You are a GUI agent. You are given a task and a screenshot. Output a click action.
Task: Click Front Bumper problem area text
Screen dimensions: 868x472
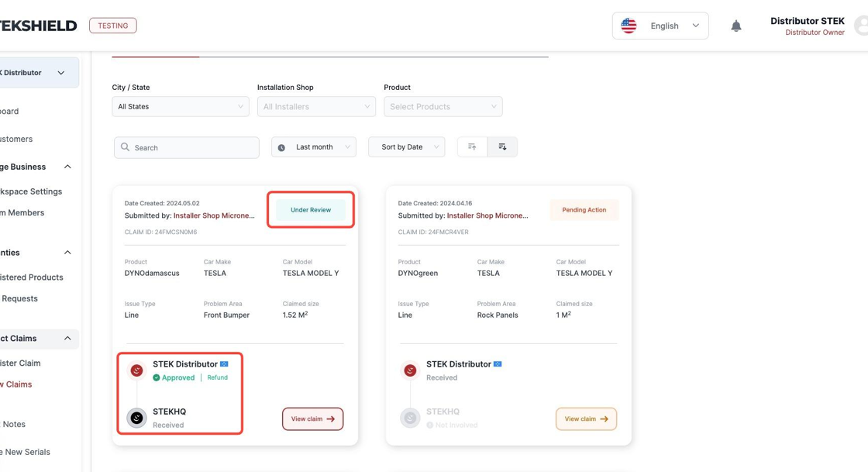pyautogui.click(x=226, y=315)
